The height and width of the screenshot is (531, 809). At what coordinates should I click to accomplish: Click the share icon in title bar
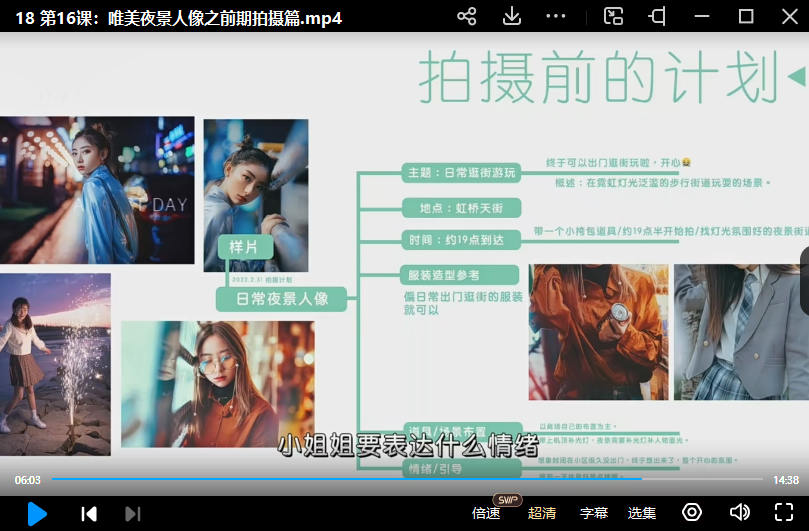pos(466,16)
